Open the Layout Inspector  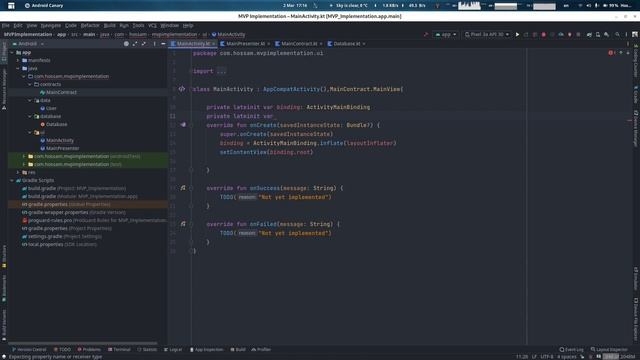coord(609,349)
